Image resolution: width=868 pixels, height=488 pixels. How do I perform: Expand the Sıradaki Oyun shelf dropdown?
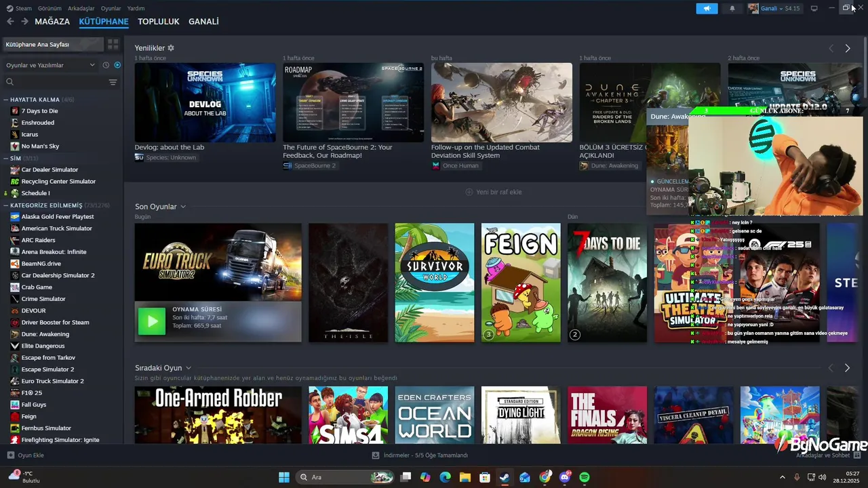[189, 368]
